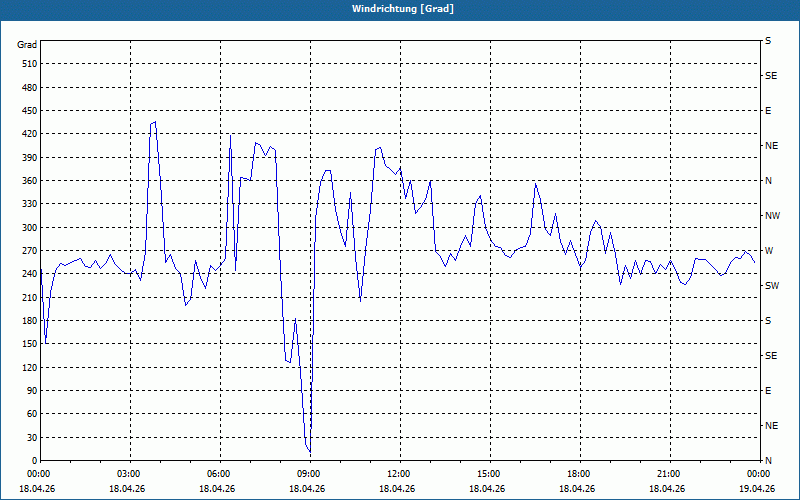Click the S compass label level with 180

coord(768,320)
